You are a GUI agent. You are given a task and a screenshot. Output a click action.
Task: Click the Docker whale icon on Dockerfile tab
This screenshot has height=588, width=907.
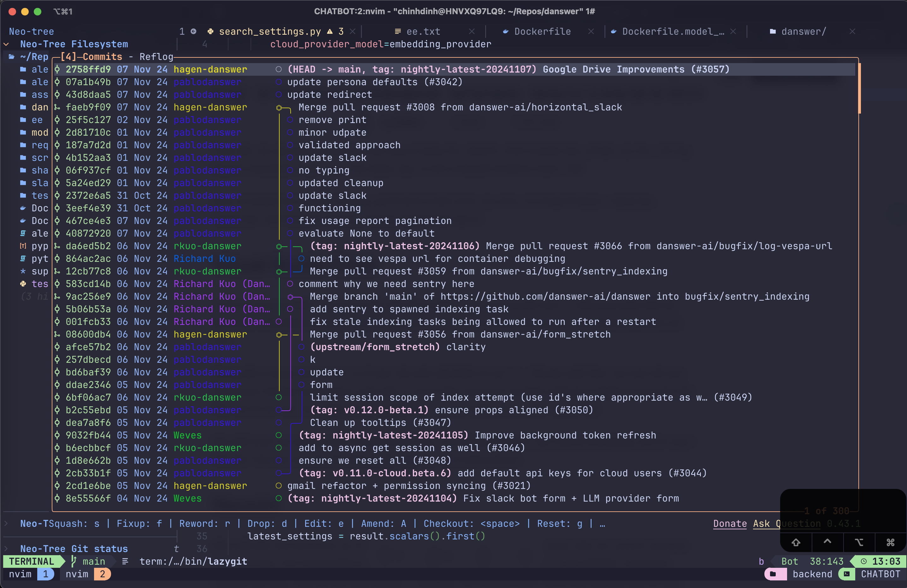506,32
